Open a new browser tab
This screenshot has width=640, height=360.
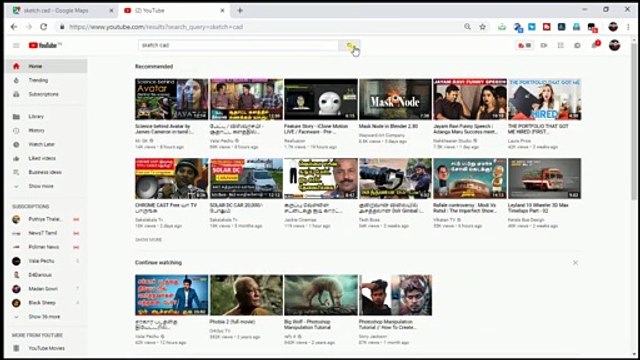[x=240, y=11]
